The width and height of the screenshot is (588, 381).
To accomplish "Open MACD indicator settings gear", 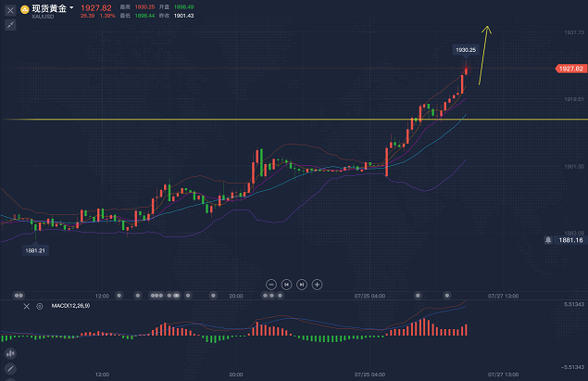I will (39, 306).
